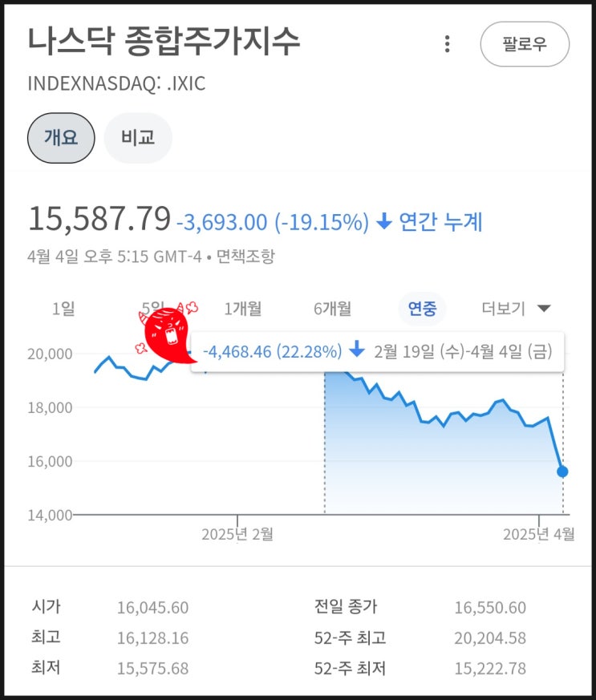Click the down arrow in chart tooltip

[357, 349]
